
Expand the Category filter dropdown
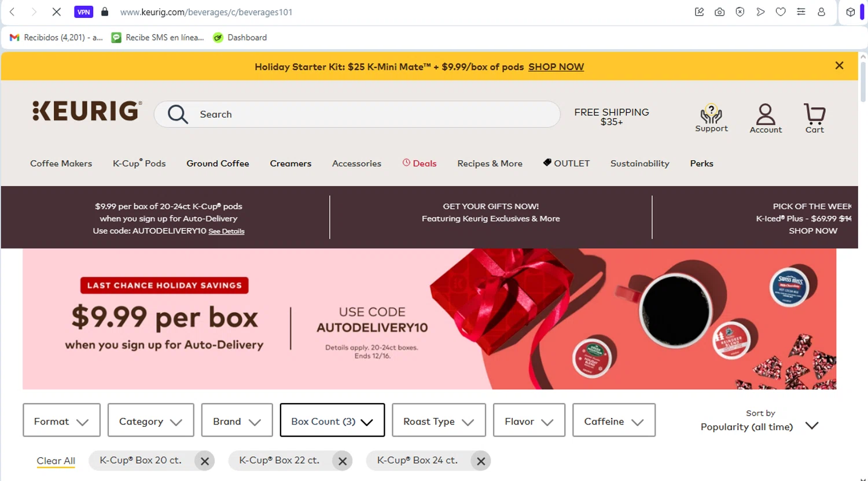150,420
